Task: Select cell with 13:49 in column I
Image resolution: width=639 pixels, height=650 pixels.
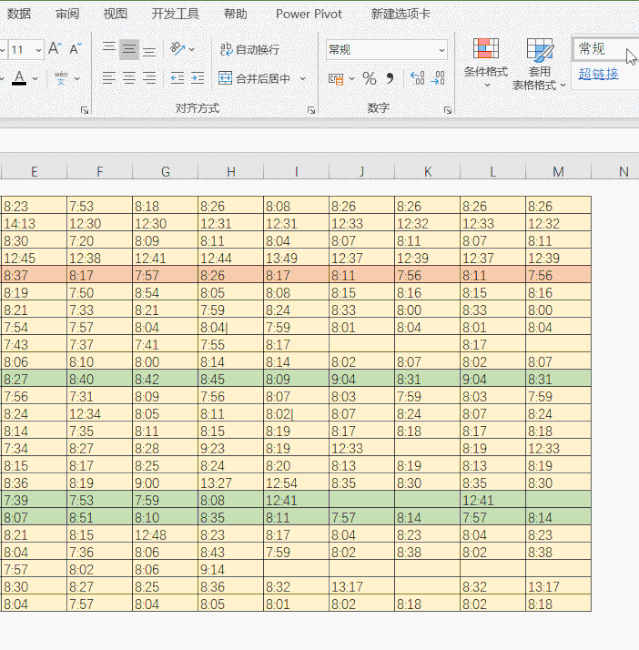Action: 296,258
